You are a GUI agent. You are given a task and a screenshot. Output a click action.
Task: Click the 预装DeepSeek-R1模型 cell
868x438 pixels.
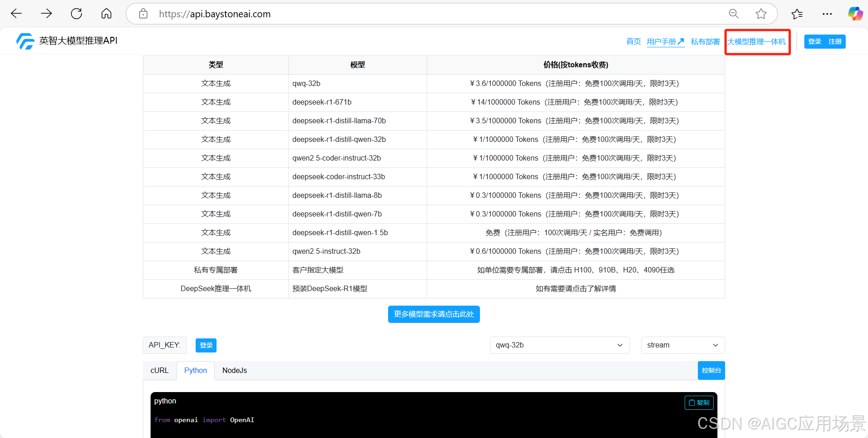tap(358, 289)
